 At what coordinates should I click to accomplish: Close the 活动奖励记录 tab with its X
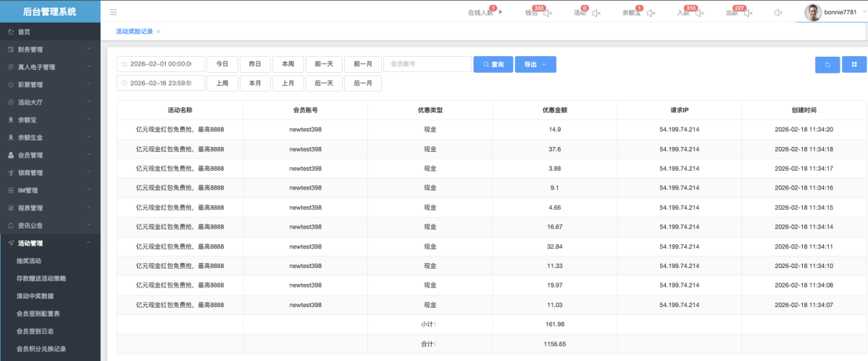tap(158, 31)
